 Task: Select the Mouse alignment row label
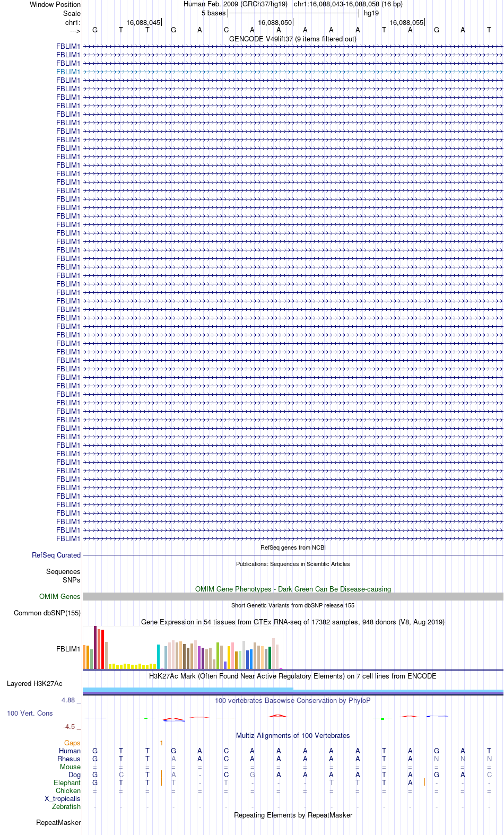click(70, 767)
